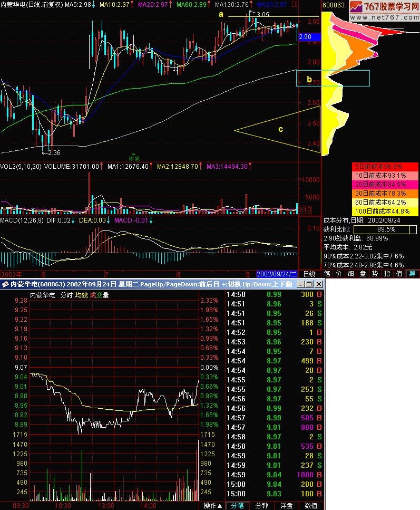Click the 2002/09/24 date label on axis
Screen dimensions: 420x510
[277, 274]
